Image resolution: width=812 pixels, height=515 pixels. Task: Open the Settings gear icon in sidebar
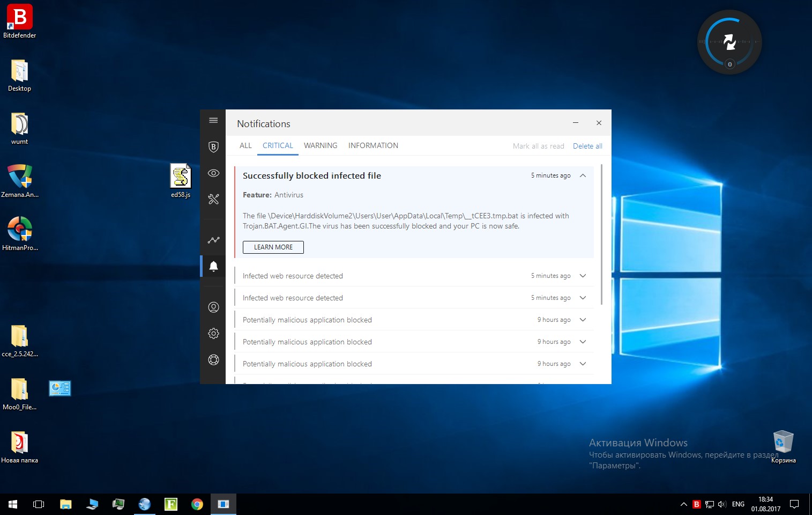click(213, 334)
